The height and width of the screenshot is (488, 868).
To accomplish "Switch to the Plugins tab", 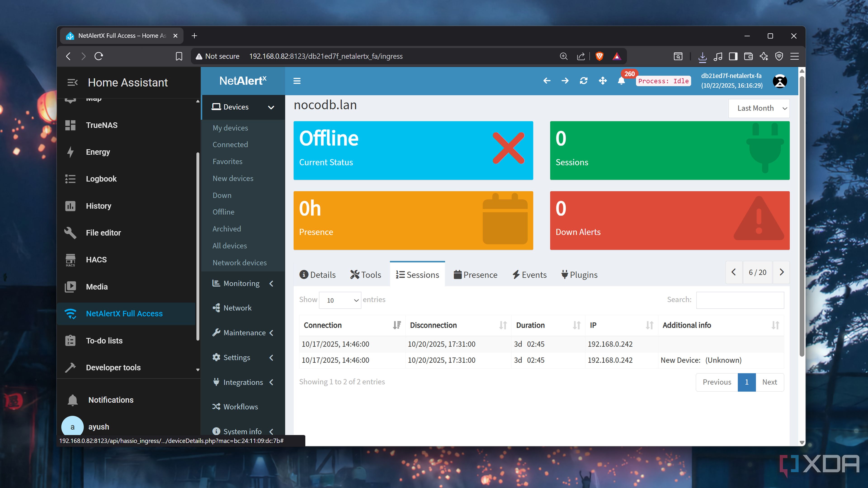I will (579, 275).
